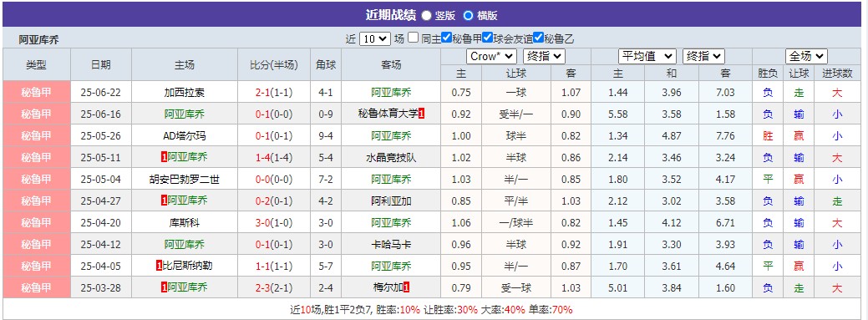The image size is (868, 320).
Task: Open team 水晶竞技队 link
Action: pos(391,157)
